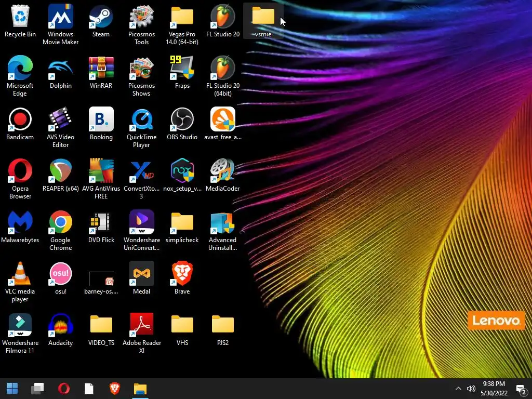
Task: Open Wondershare UniConvert... shortcut
Action: 141,230
